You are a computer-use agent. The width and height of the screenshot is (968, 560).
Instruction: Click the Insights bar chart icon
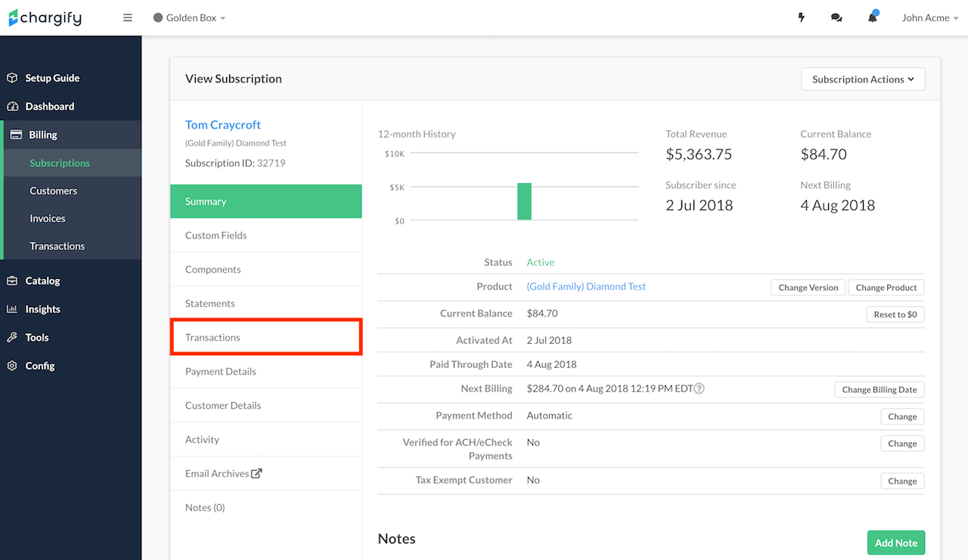pyautogui.click(x=12, y=309)
